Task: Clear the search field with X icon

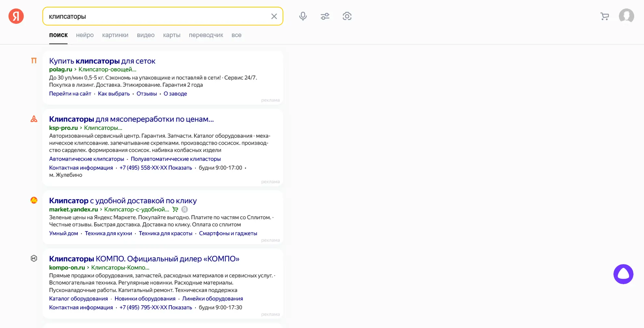Action: click(x=274, y=16)
